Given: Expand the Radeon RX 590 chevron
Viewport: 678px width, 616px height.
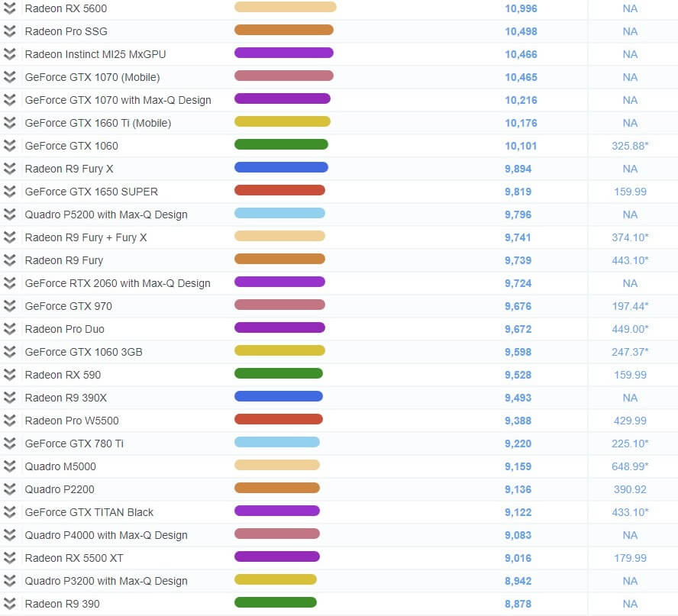Looking at the screenshot, I should click(x=9, y=375).
